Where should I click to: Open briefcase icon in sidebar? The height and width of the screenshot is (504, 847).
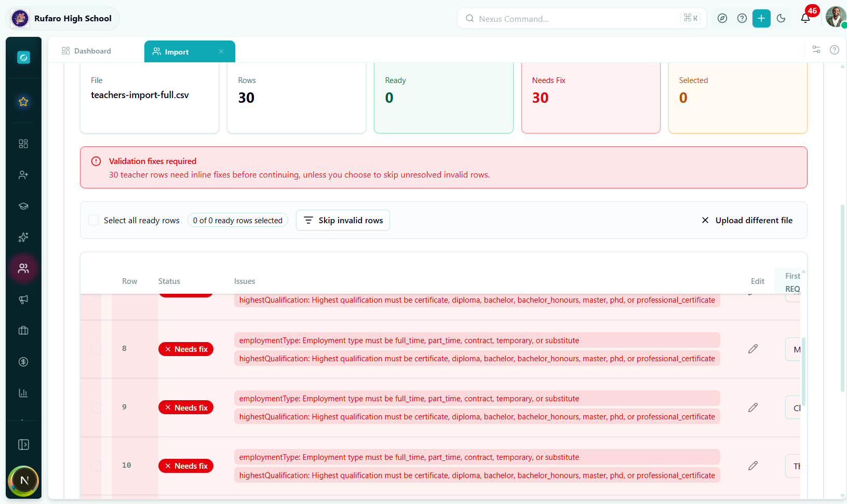coord(23,331)
